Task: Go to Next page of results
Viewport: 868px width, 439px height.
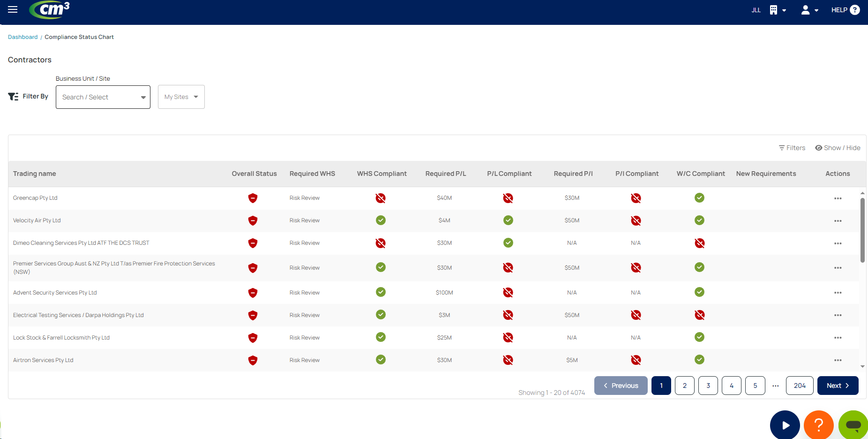Action: click(838, 386)
